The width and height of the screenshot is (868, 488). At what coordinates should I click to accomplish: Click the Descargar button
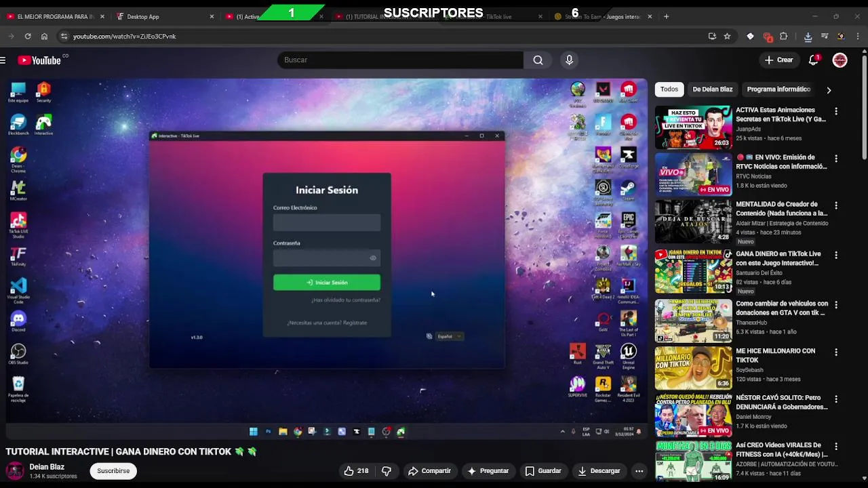click(x=599, y=470)
